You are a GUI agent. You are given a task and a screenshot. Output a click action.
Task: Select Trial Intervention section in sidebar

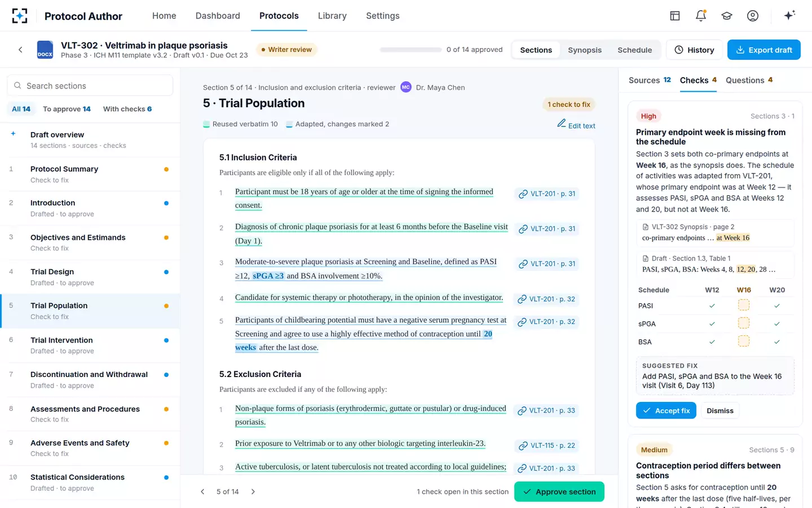click(90, 345)
